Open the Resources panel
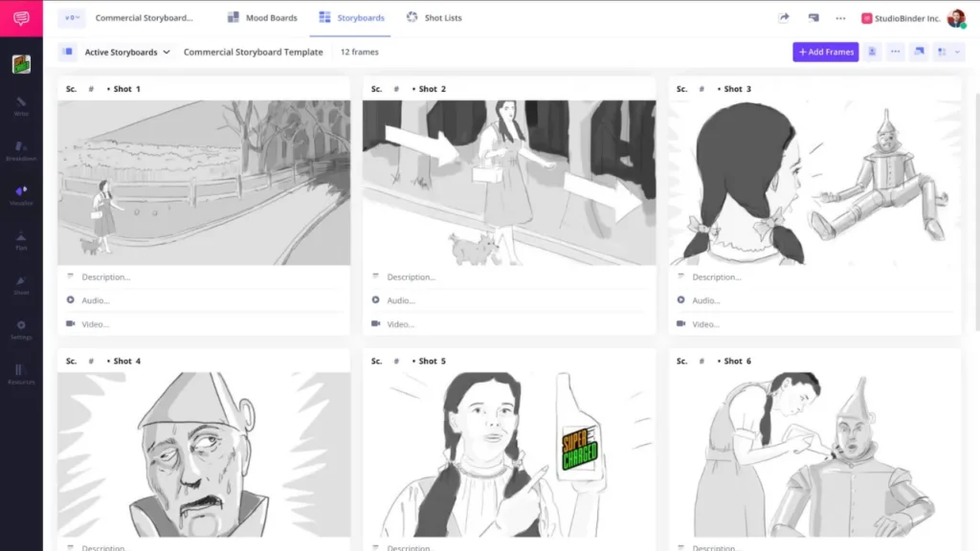The width and height of the screenshot is (980, 551). pos(19,375)
